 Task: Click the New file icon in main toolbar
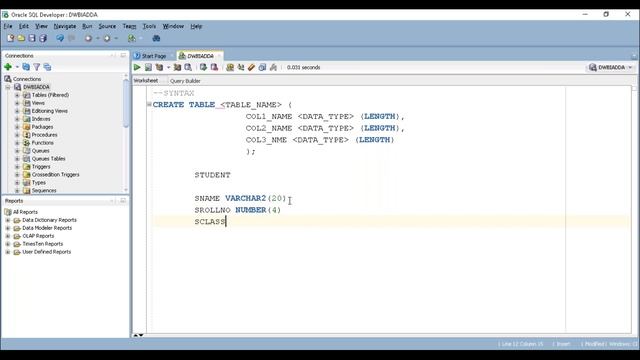10,38
